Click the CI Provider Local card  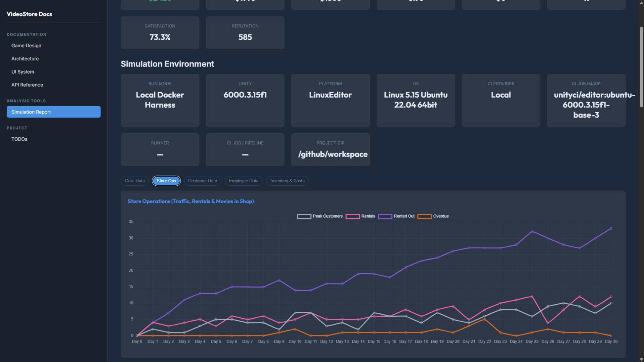(x=501, y=100)
